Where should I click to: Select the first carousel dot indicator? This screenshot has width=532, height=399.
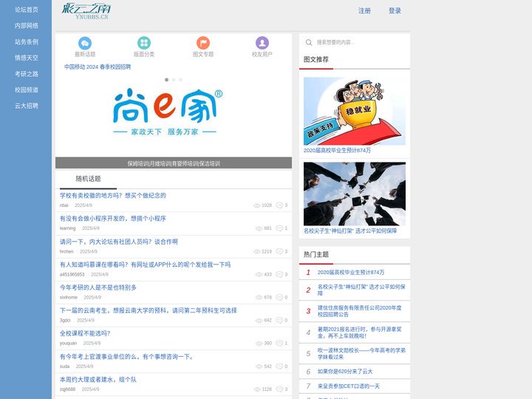166,80
